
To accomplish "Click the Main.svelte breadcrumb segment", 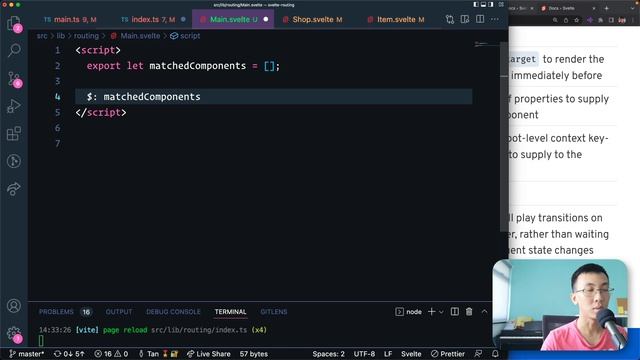I will pos(136,36).
